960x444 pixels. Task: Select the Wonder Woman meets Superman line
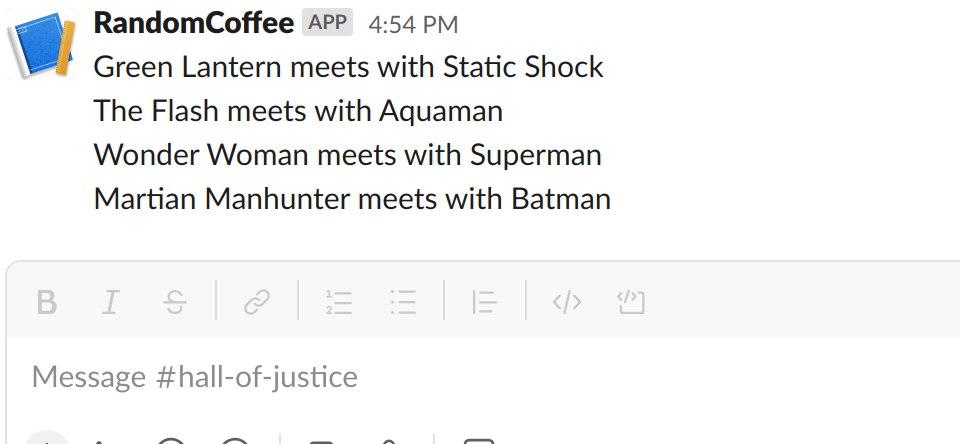tap(348, 155)
